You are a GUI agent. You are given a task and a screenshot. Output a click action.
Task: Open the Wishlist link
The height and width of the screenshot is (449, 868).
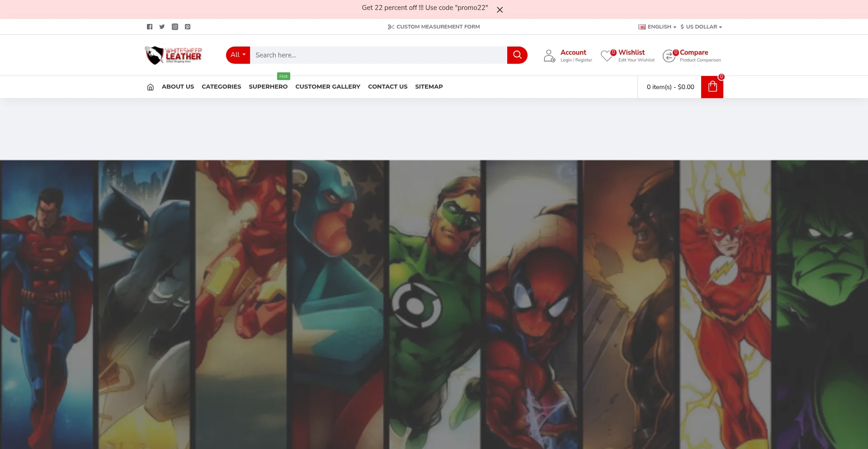coord(636,56)
